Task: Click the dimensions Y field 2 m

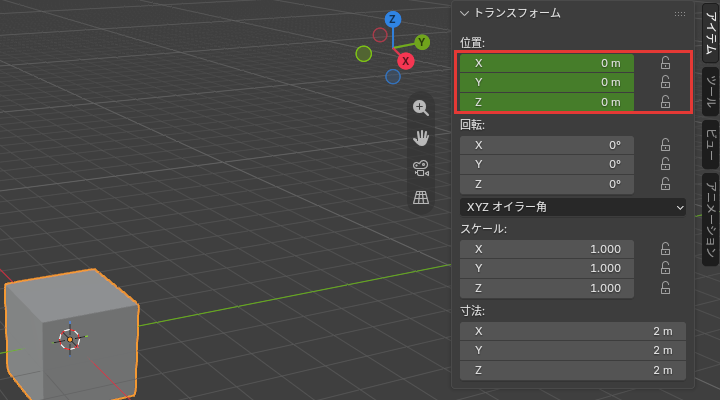Action: [573, 350]
